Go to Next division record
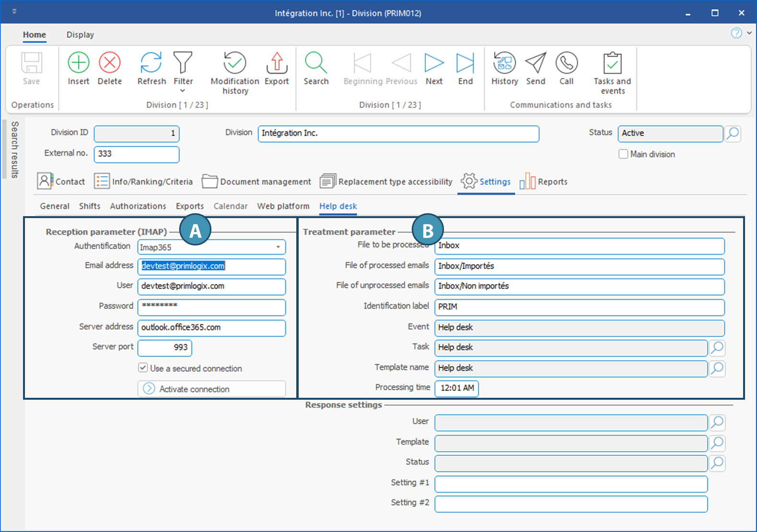This screenshot has height=532, width=757. (x=434, y=63)
